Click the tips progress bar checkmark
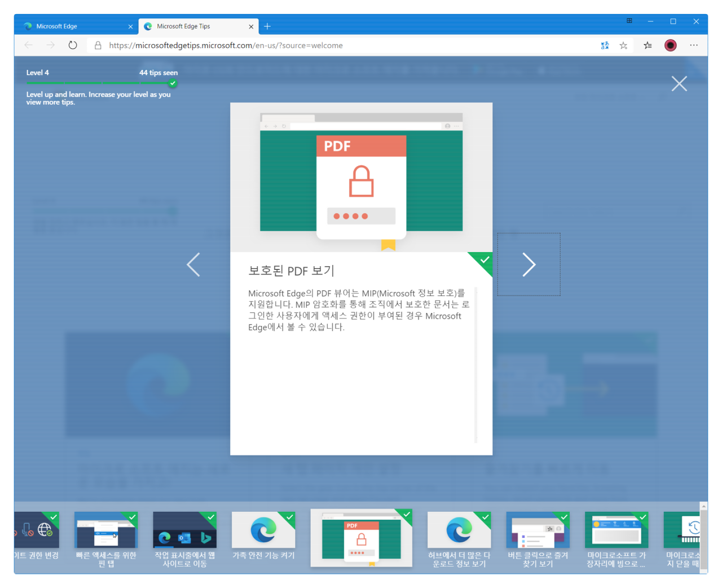The image size is (722, 588). click(173, 83)
